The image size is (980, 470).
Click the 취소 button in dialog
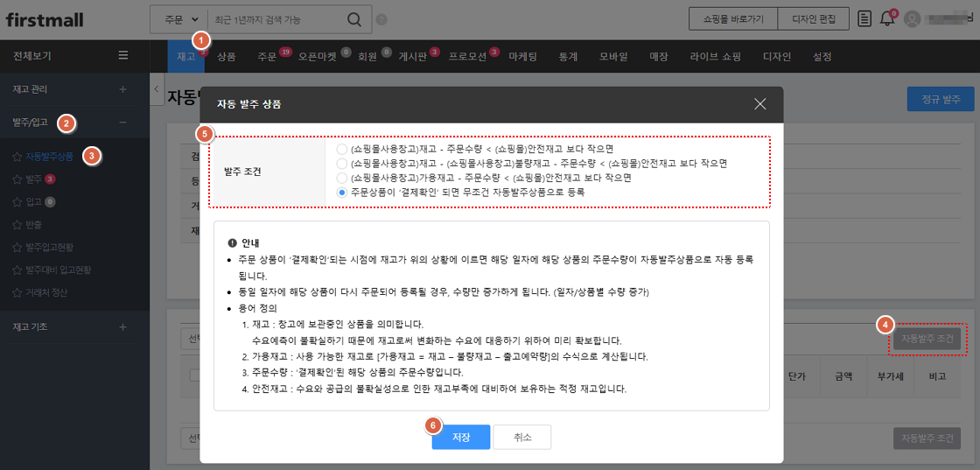pyautogui.click(x=521, y=437)
